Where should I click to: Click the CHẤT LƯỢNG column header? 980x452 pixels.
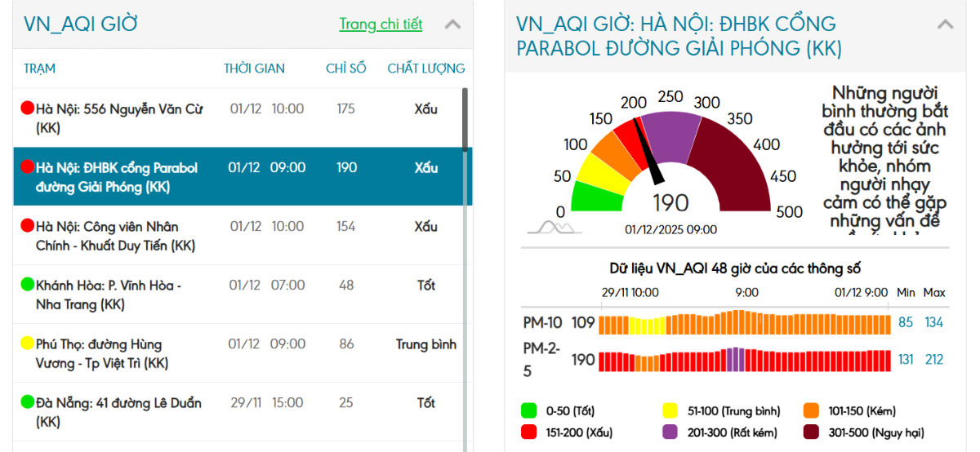(x=425, y=69)
